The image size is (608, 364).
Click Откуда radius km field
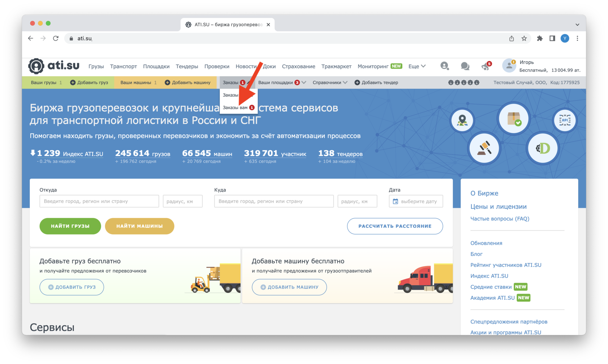[x=183, y=201]
